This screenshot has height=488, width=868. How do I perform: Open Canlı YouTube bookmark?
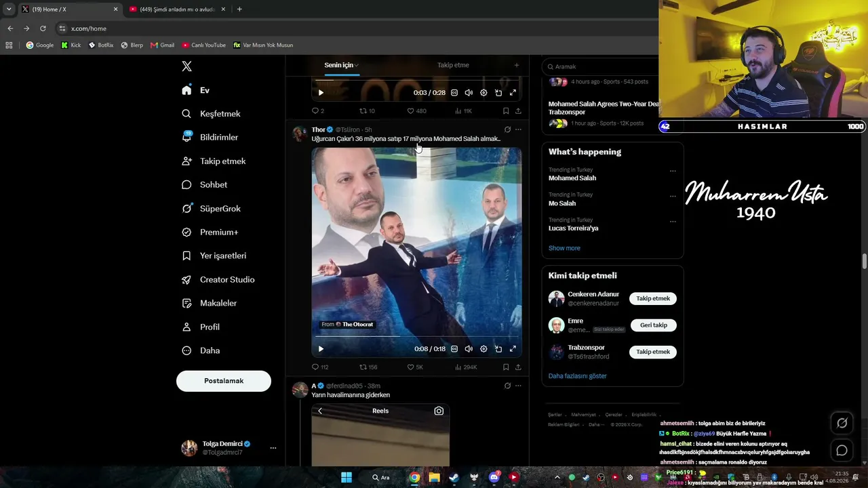click(203, 45)
